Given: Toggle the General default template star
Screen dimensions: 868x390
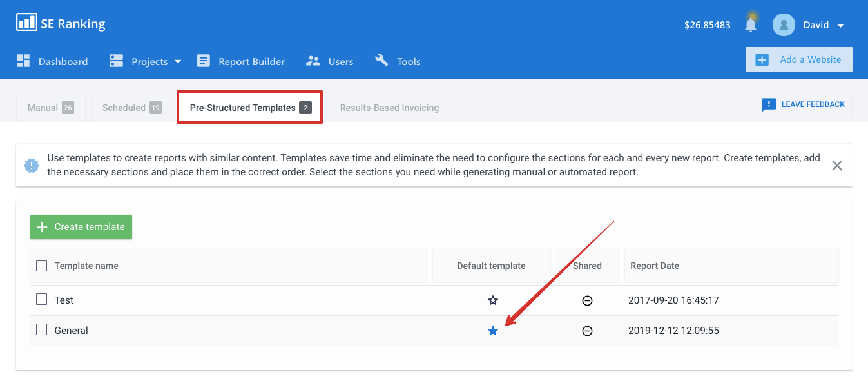Looking at the screenshot, I should [493, 331].
